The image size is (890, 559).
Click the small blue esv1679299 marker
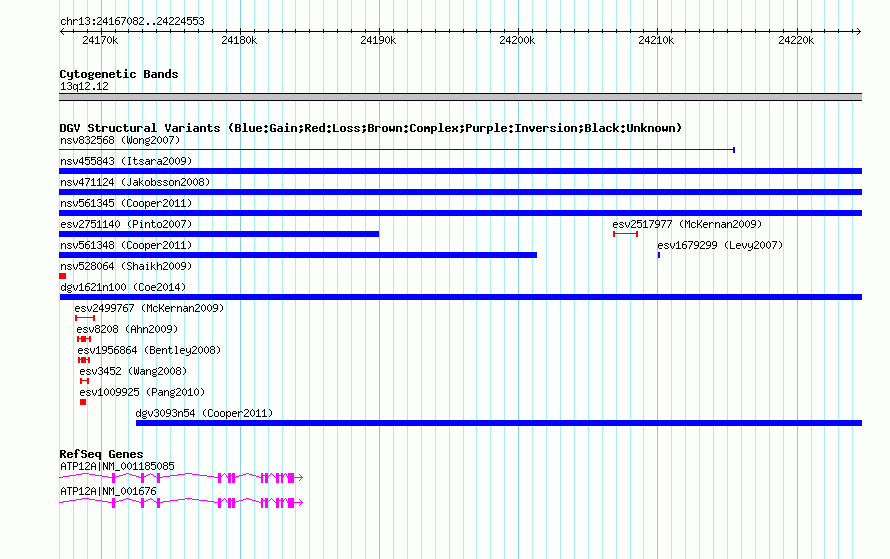pos(659,255)
